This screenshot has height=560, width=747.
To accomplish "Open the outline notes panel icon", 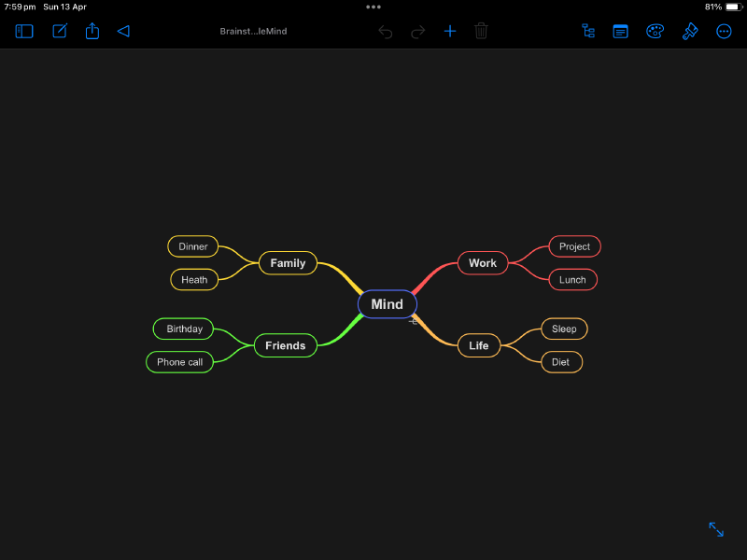I will click(x=620, y=31).
